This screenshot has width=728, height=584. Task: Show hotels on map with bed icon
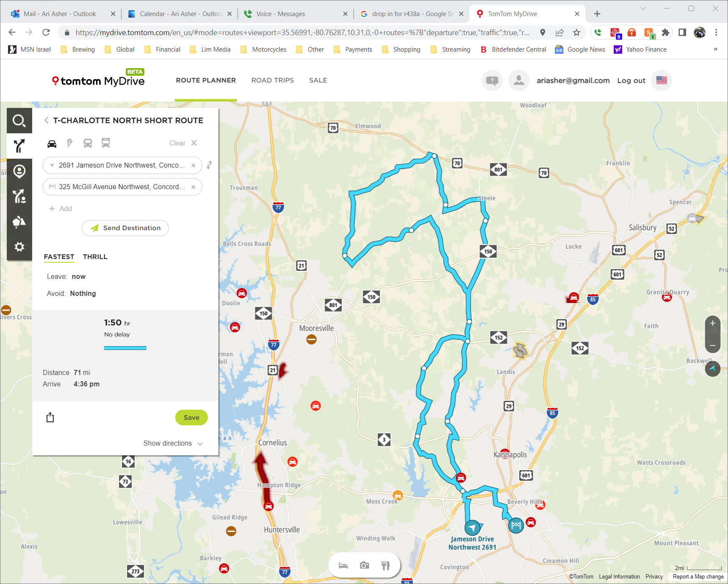(x=343, y=565)
